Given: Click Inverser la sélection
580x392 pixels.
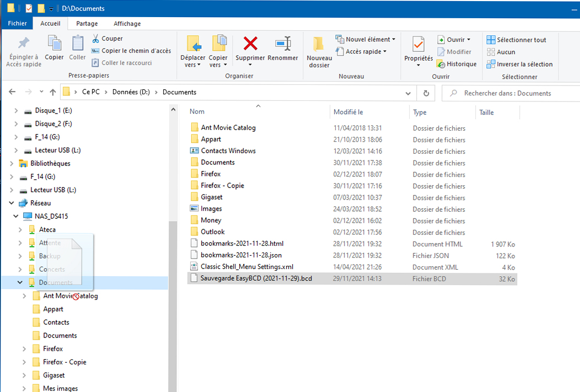Looking at the screenshot, I should (x=519, y=64).
